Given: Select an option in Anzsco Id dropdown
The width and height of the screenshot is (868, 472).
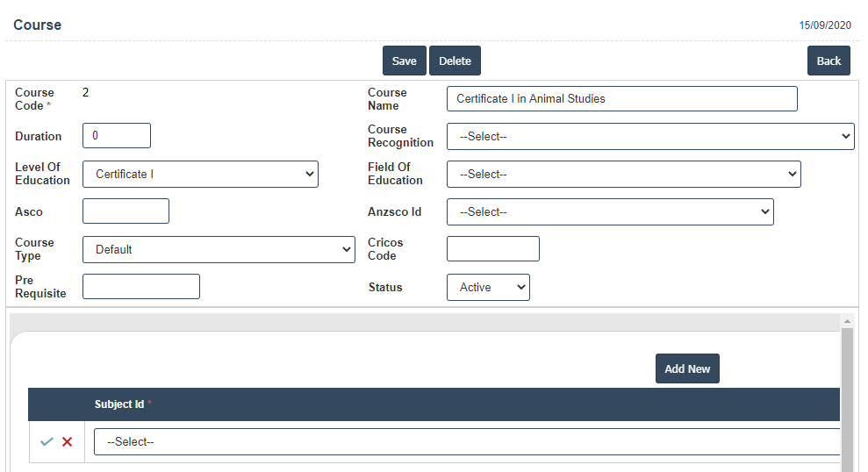Looking at the screenshot, I should (x=610, y=211).
